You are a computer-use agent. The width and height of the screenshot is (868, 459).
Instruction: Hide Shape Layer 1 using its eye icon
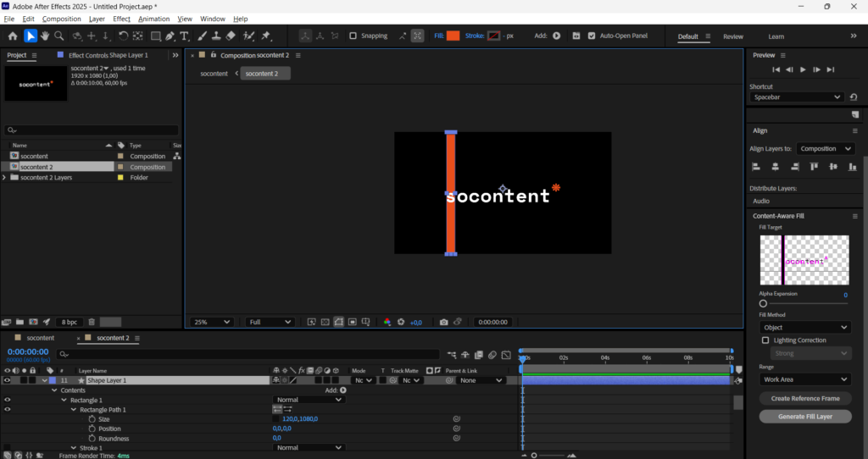pos(7,380)
